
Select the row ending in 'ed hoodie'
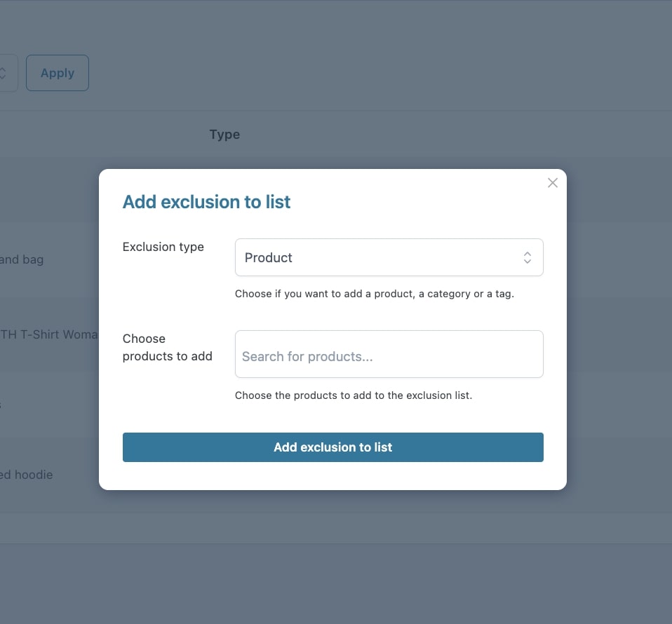click(x=28, y=475)
